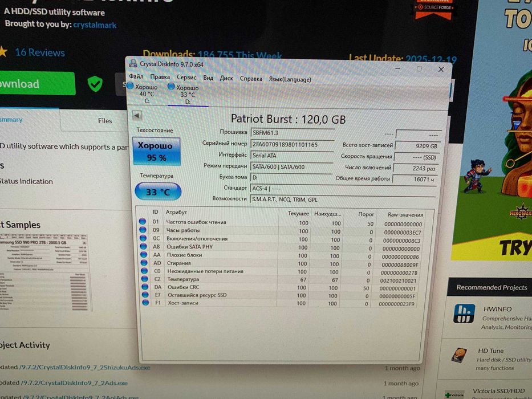
Task: Click the SATA/600 transfer mode field
Action: coord(291,166)
